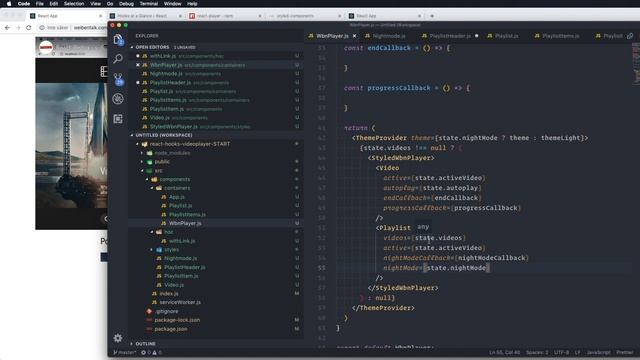Click the Prettier status bar item
640x360 pixels.
625,352
